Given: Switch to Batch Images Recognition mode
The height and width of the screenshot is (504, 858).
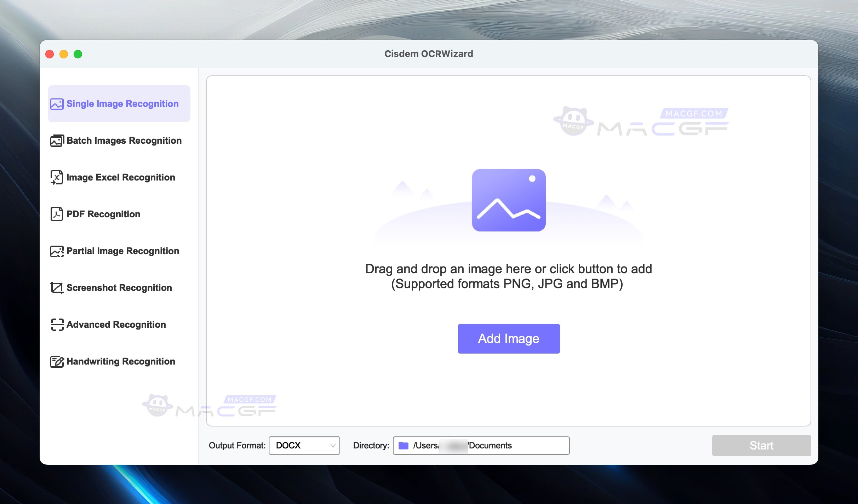Looking at the screenshot, I should pyautogui.click(x=123, y=141).
